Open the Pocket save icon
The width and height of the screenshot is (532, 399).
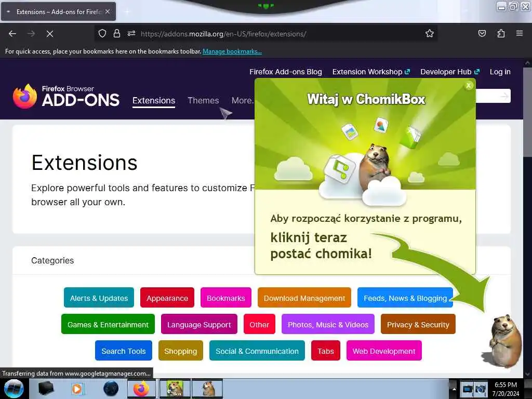point(482,33)
